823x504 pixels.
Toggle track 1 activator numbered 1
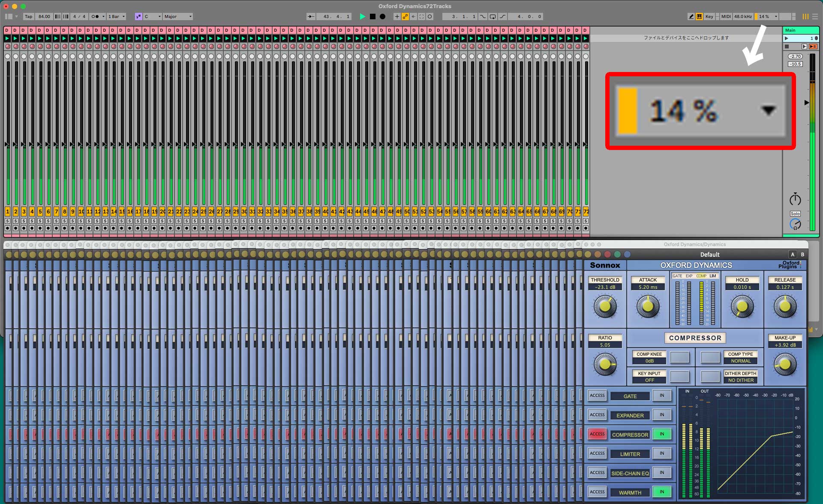click(x=7, y=212)
